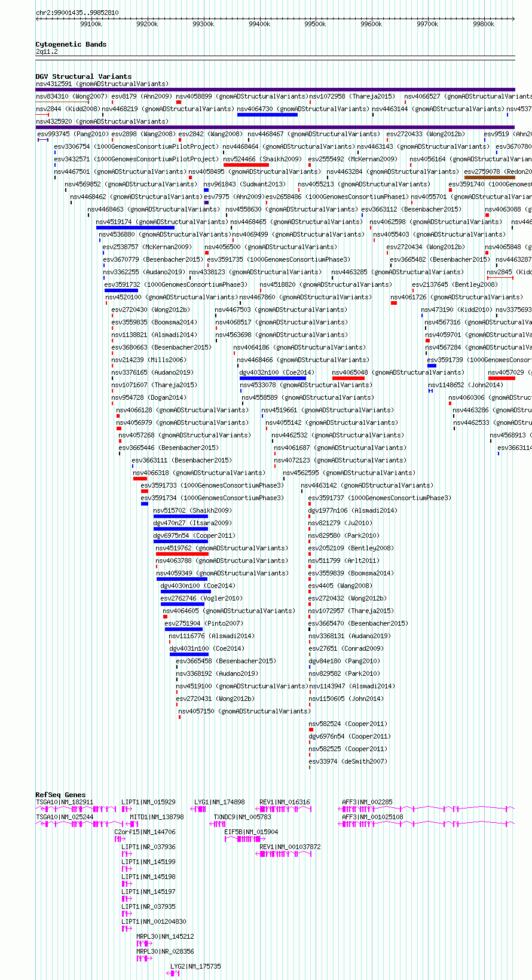Click the RefSeq Genes track title

pos(60,795)
